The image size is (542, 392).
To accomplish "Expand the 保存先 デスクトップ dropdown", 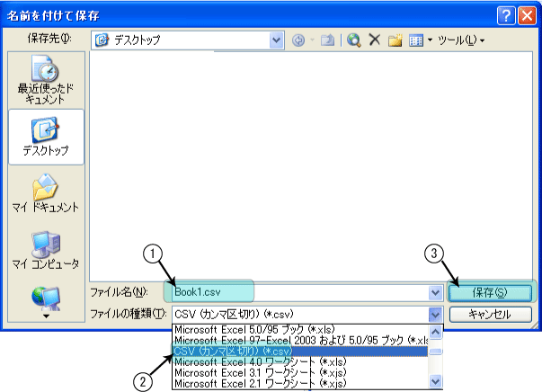I will (276, 40).
